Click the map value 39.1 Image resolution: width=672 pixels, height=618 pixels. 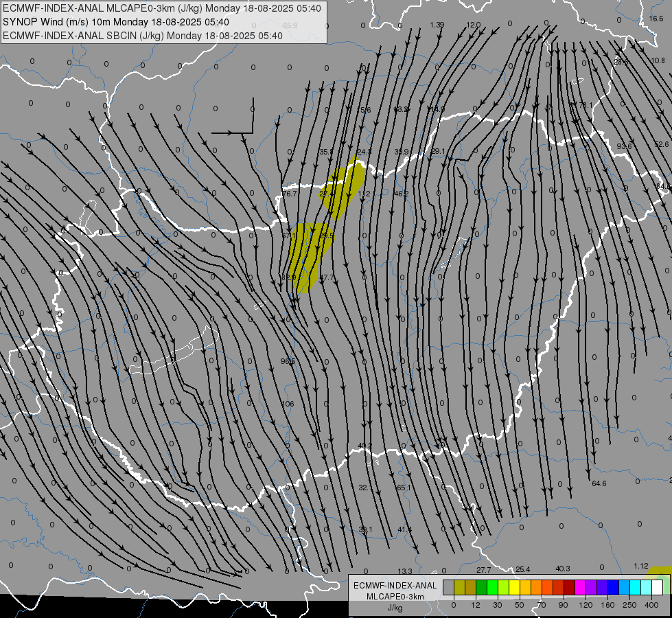366,529
